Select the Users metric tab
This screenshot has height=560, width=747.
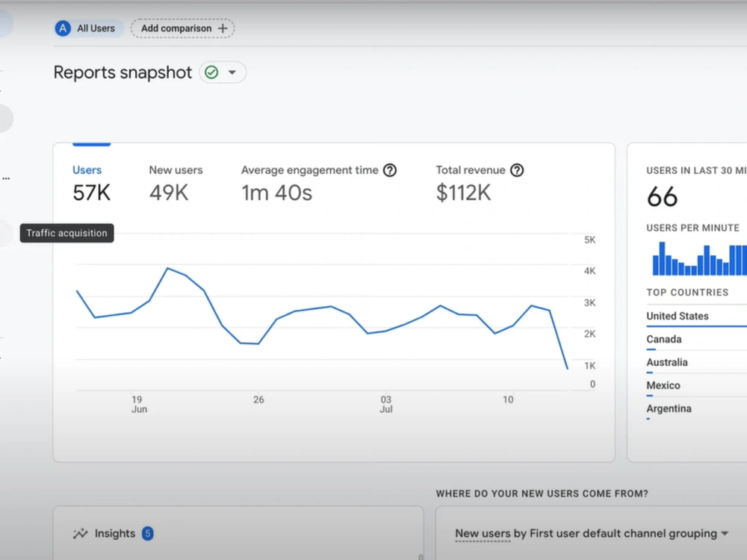pos(91,184)
